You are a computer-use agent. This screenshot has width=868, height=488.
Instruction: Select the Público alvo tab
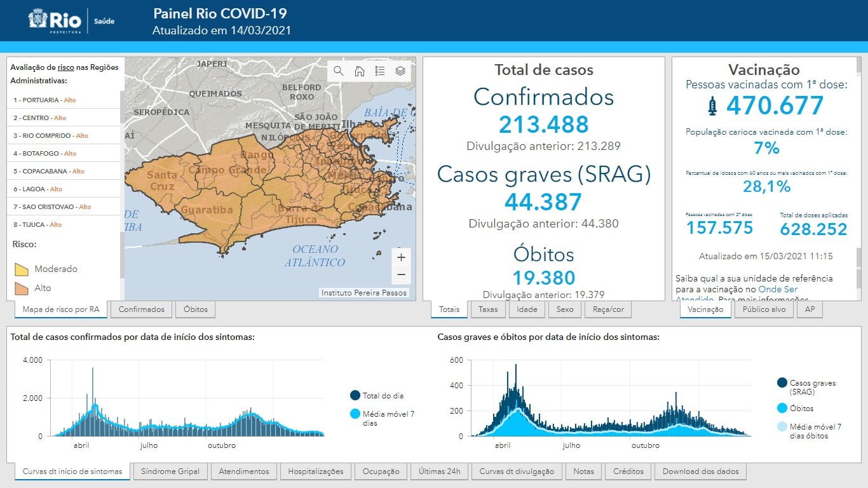[x=764, y=309]
